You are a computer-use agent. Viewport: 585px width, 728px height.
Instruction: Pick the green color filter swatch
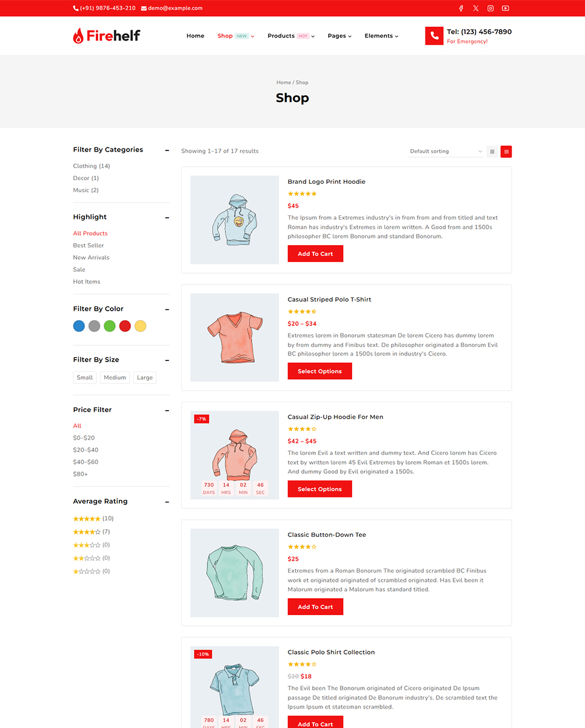(x=110, y=326)
